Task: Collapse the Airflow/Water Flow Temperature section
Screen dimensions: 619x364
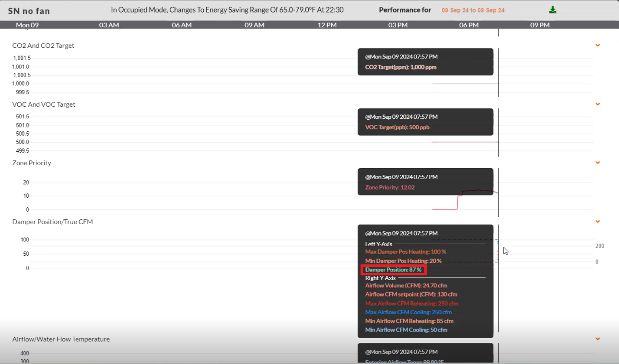Action: coord(597,338)
